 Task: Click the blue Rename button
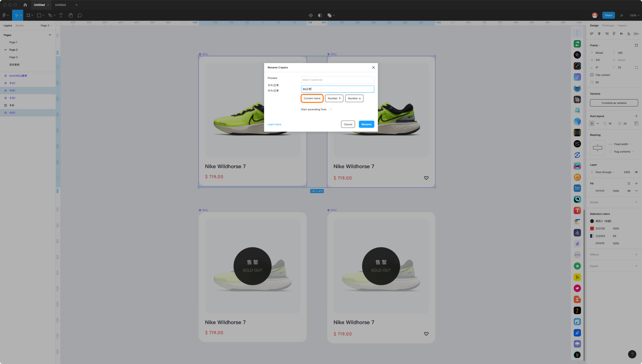click(x=366, y=124)
